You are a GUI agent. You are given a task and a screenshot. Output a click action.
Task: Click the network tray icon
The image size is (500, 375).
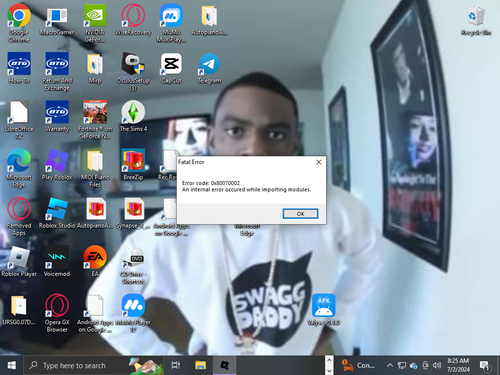click(402, 366)
